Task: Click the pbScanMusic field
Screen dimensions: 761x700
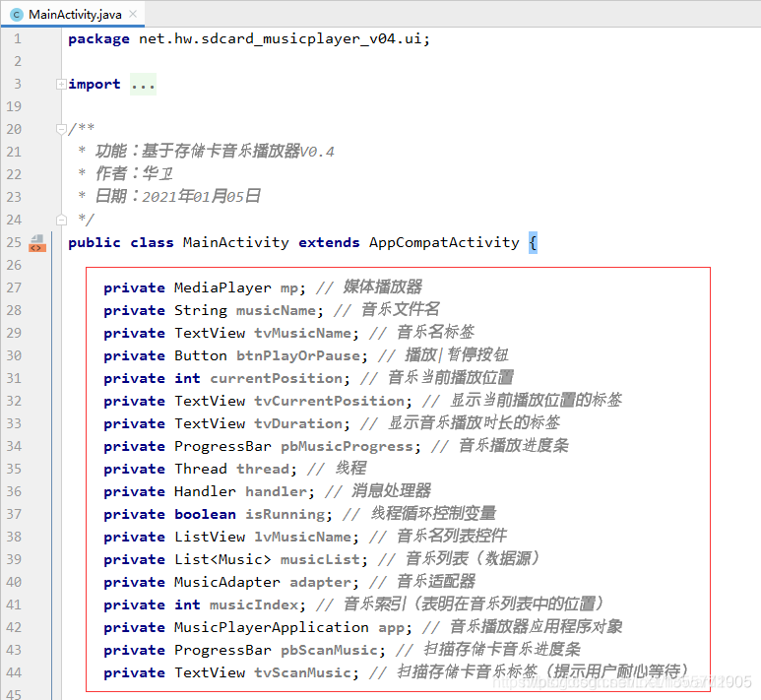Action: click(330, 650)
